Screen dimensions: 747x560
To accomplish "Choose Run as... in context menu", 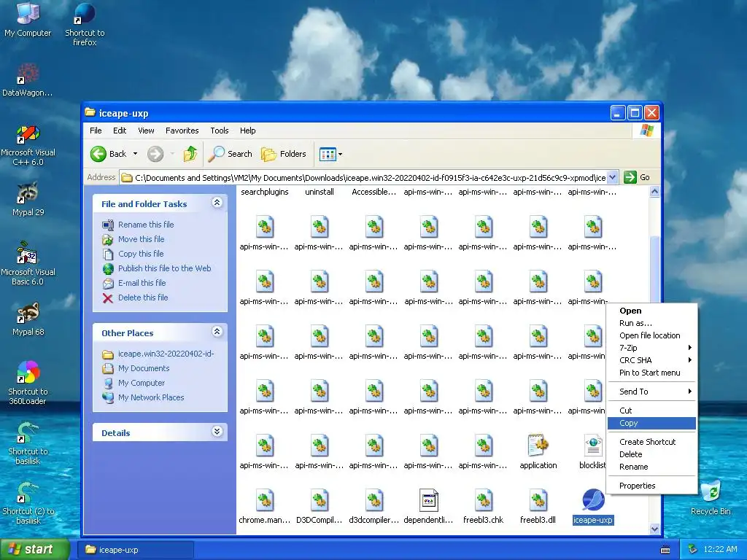I will point(651,323).
